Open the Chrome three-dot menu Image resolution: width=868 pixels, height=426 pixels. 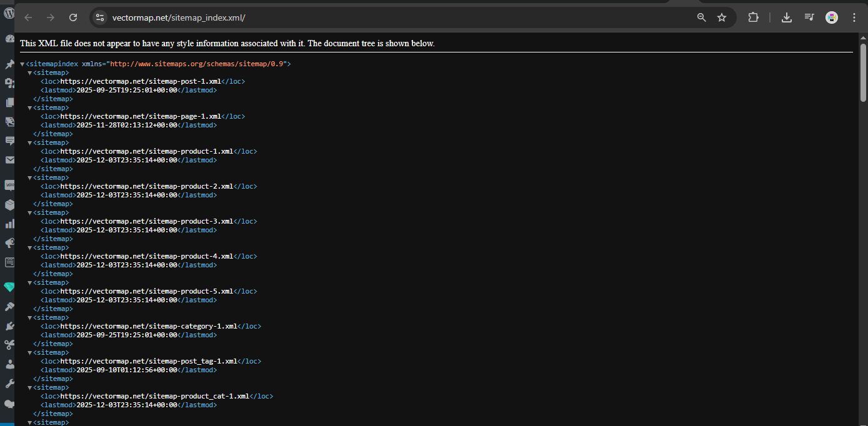tap(854, 17)
